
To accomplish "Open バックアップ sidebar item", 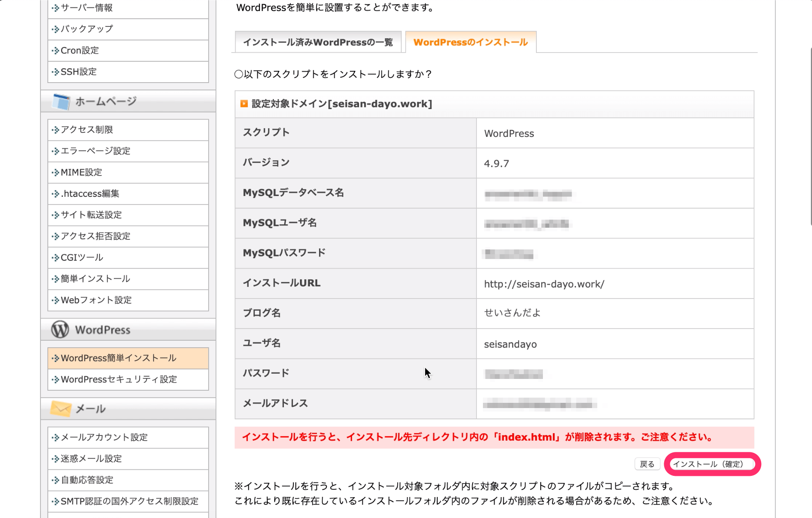I will pyautogui.click(x=87, y=29).
